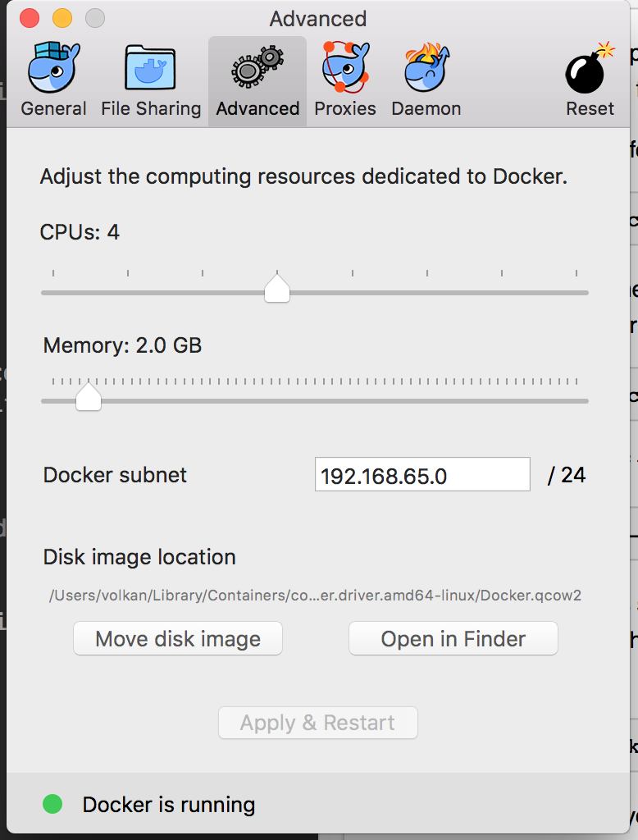Screen dimensions: 638x840
Task: Minimize the window with the yellow button
Action: click(x=62, y=18)
